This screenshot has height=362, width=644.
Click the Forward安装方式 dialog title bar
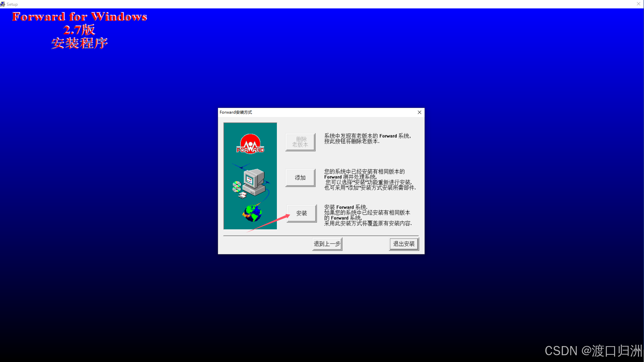[313, 112]
